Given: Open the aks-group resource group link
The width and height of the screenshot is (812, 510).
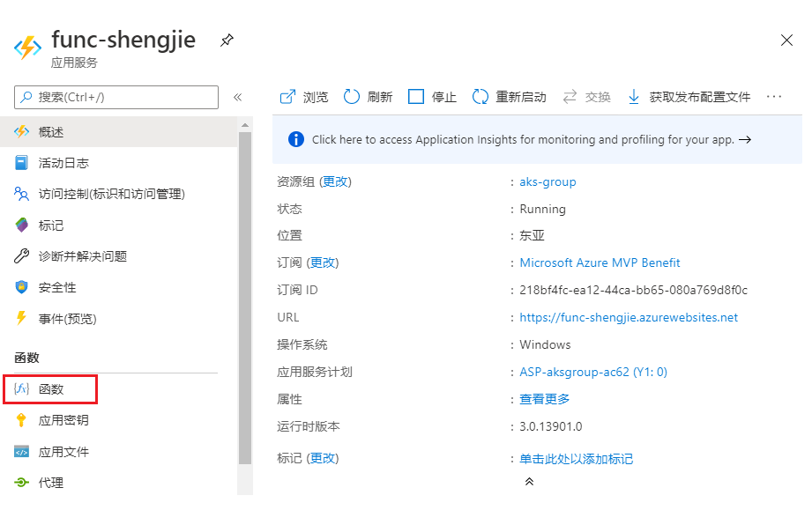Looking at the screenshot, I should [548, 181].
